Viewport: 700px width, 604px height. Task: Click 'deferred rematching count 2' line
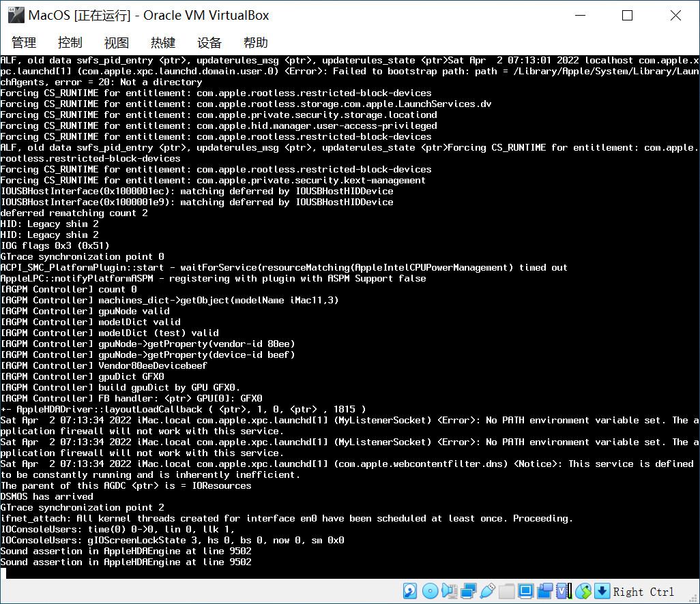click(74, 213)
